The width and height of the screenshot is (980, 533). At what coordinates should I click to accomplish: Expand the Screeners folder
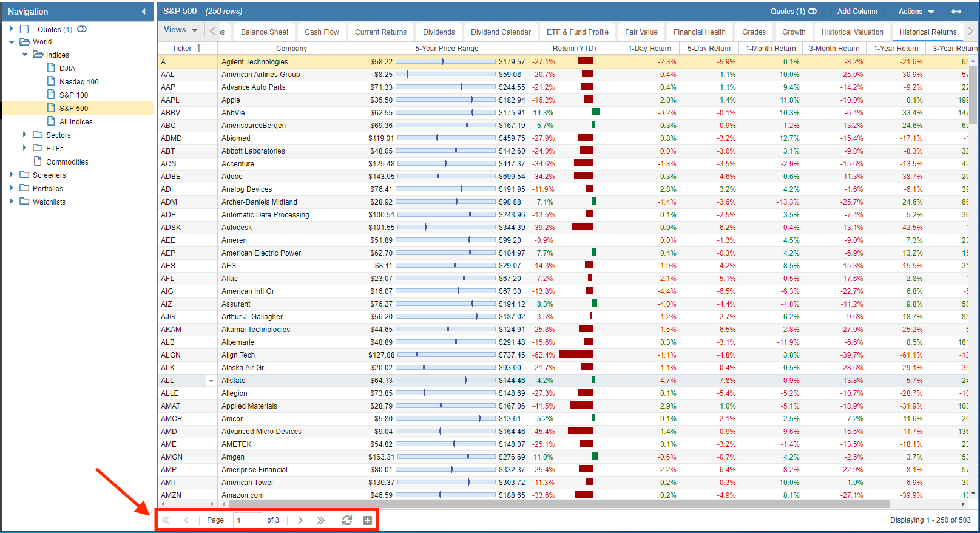12,174
